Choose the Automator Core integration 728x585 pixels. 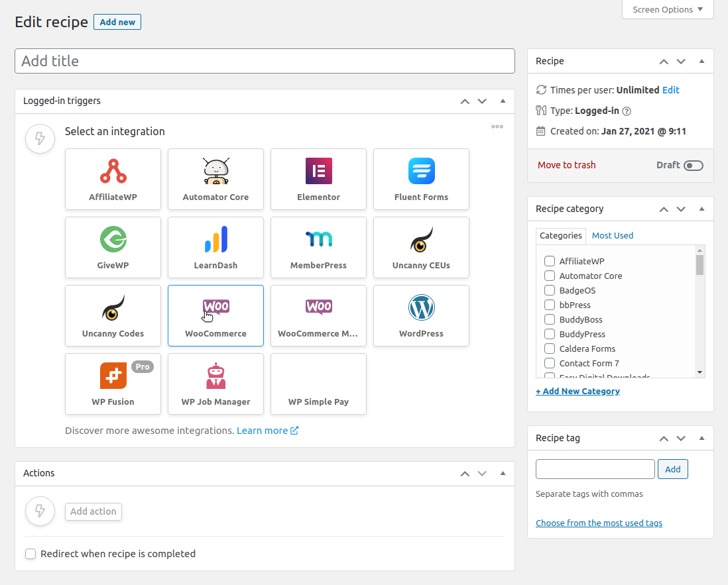point(216,179)
